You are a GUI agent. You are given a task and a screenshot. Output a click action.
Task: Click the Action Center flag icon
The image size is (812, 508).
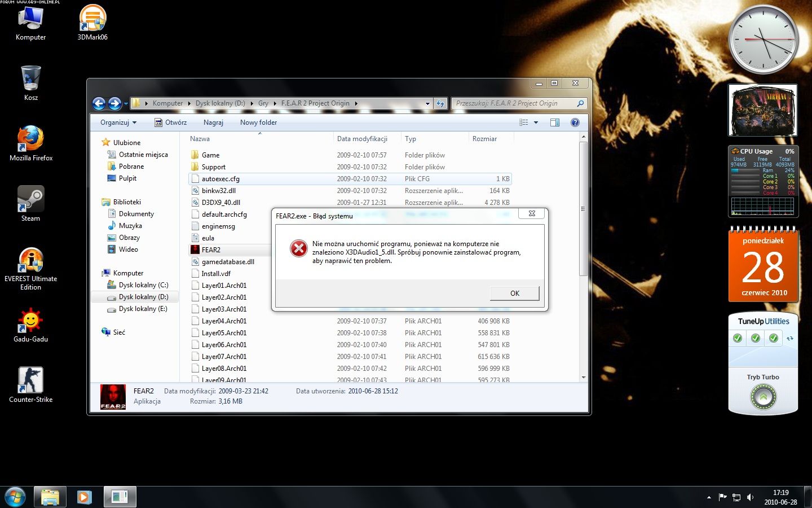pyautogui.click(x=723, y=497)
